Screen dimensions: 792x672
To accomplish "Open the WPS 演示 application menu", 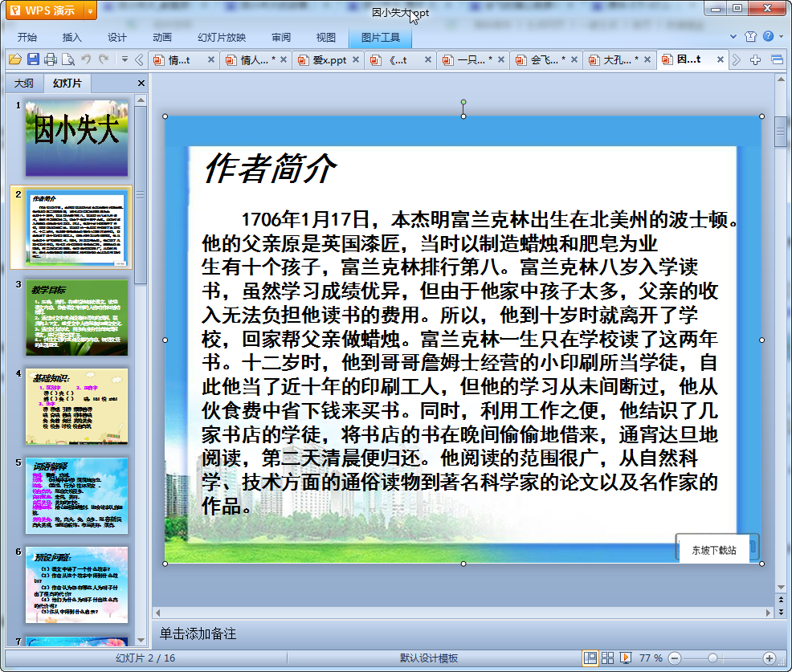I will coord(44,10).
